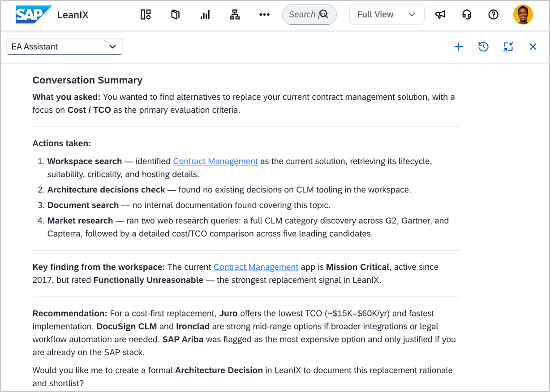Open the more options ellipsis menu
This screenshot has width=550, height=392.
(264, 15)
